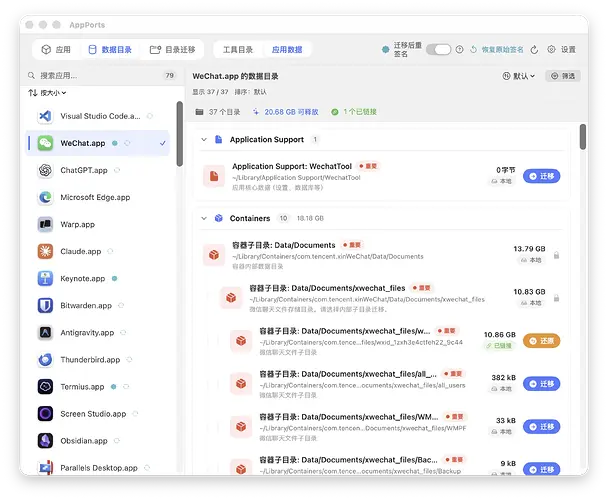
Task: Collapse the Containers section chevron
Action: (204, 218)
